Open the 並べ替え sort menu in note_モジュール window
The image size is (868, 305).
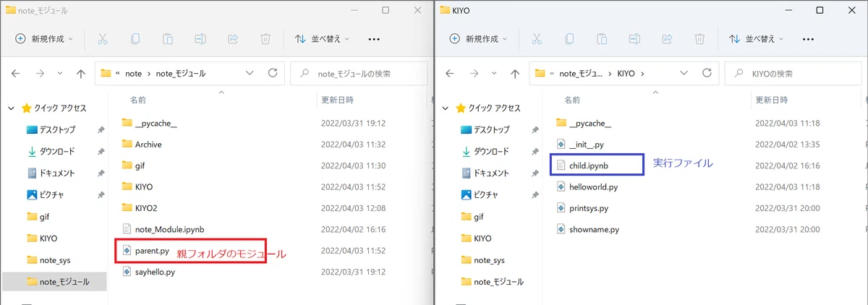(x=322, y=39)
